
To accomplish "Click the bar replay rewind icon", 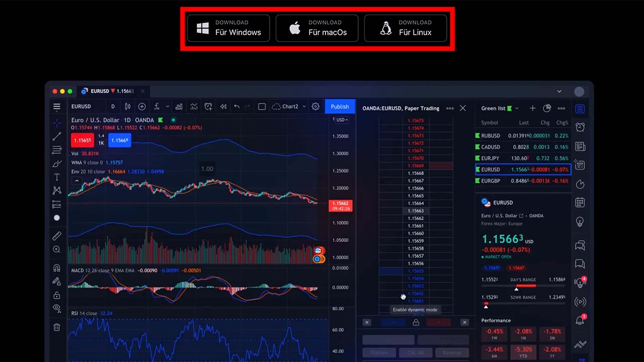I will pyautogui.click(x=223, y=107).
